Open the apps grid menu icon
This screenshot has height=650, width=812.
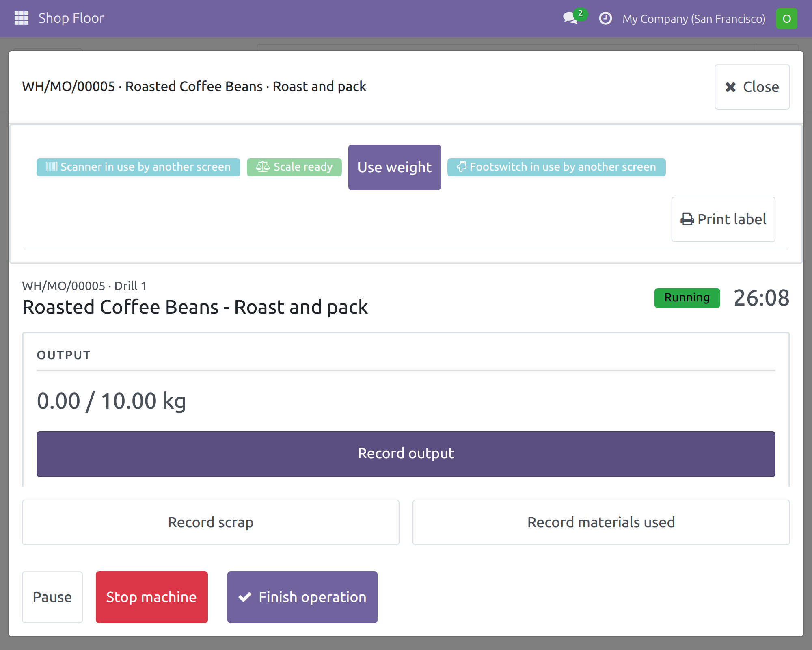[x=21, y=18]
